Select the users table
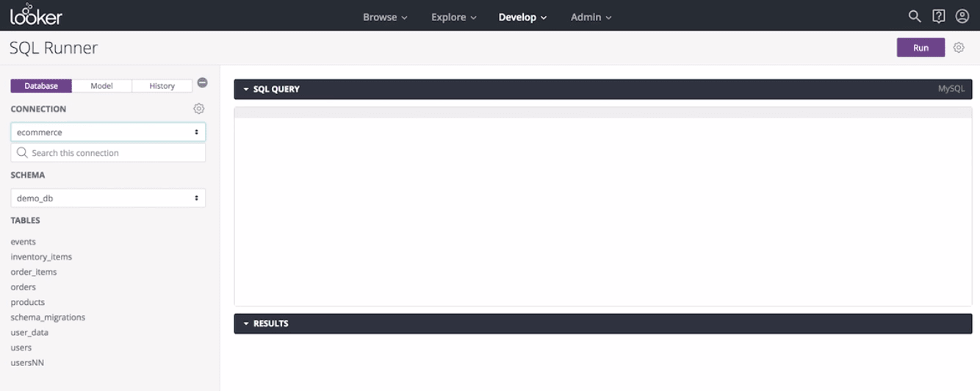 (21, 348)
